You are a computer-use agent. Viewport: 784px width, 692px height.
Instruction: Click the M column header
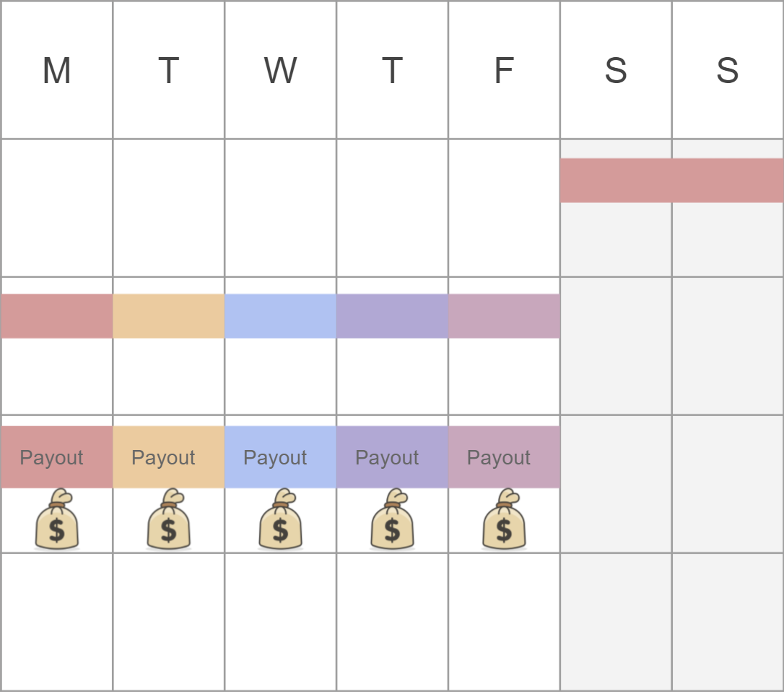(56, 70)
